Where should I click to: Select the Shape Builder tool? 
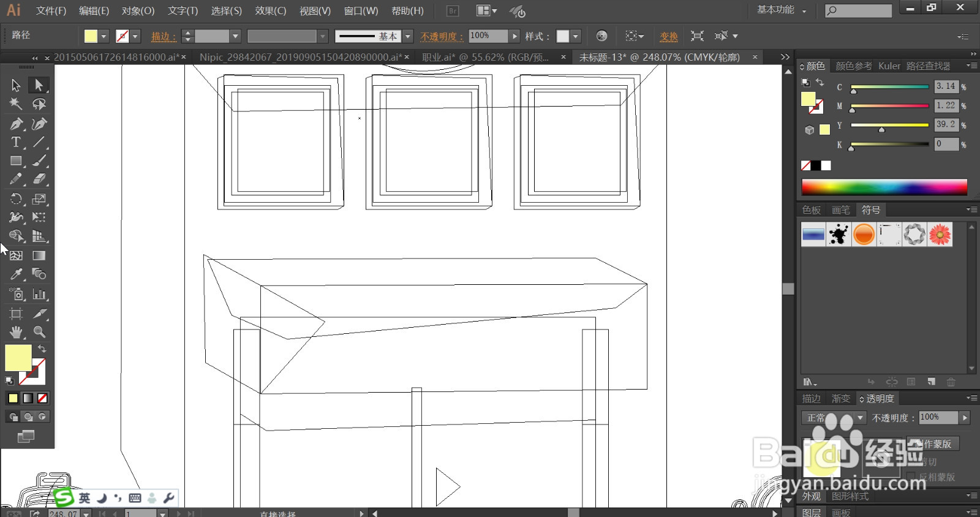pos(16,236)
